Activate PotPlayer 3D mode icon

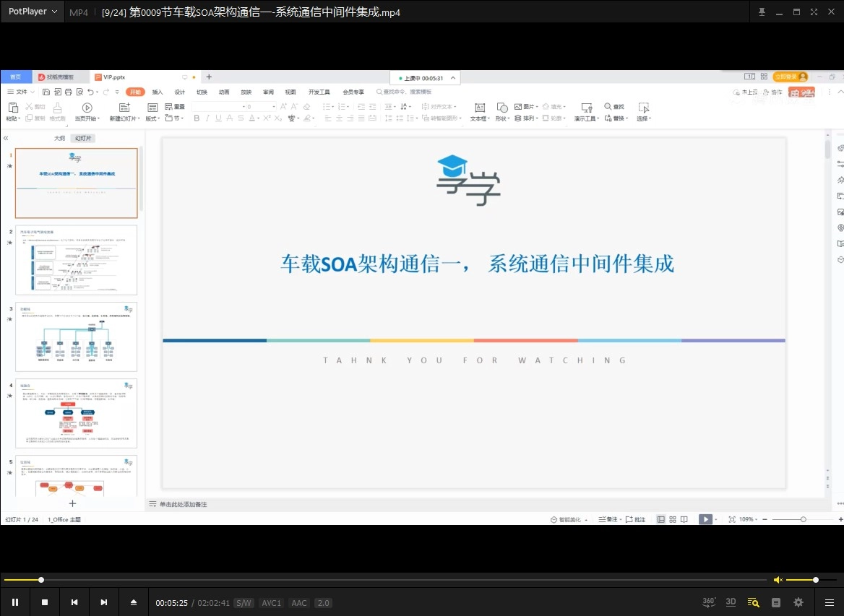pos(731,602)
